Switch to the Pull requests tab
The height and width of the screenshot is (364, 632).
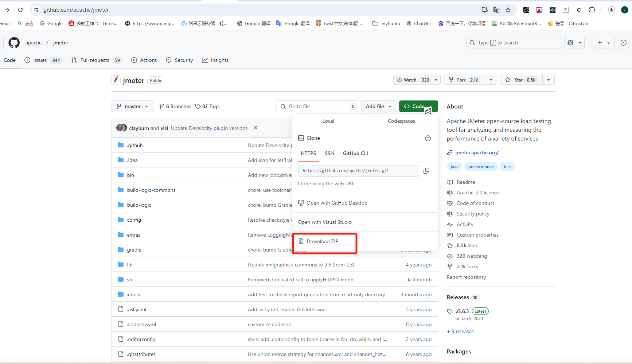coord(96,60)
